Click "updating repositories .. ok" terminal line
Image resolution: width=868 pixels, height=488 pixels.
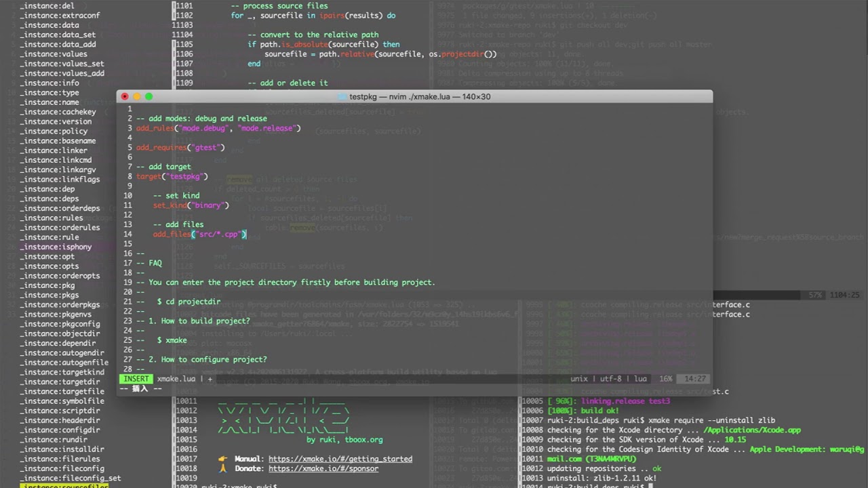pyautogui.click(x=604, y=468)
